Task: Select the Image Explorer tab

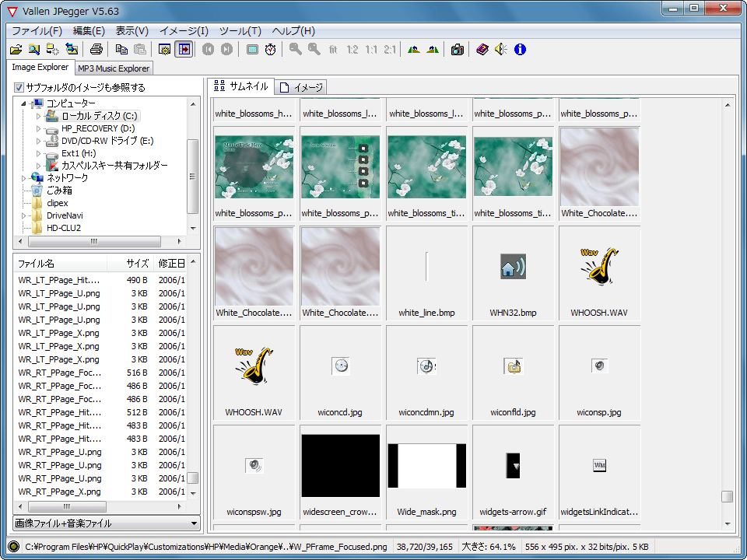Action: [x=40, y=67]
